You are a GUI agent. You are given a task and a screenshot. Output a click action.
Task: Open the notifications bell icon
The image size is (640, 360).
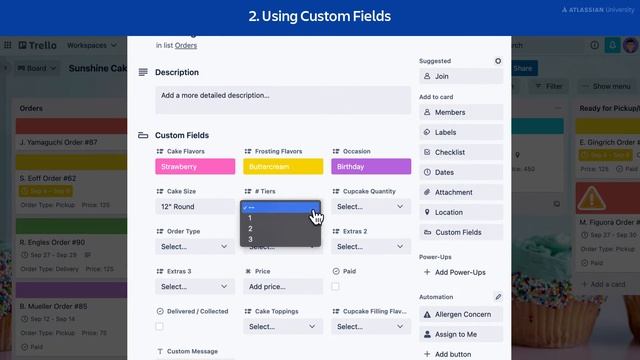612,45
